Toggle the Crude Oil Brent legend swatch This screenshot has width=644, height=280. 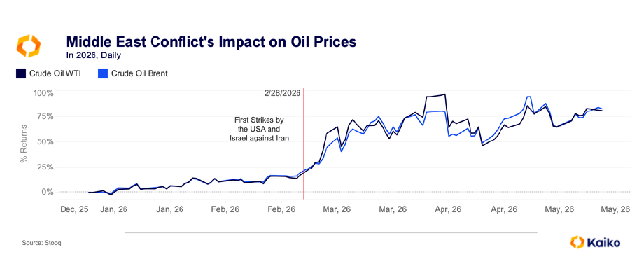click(x=103, y=73)
